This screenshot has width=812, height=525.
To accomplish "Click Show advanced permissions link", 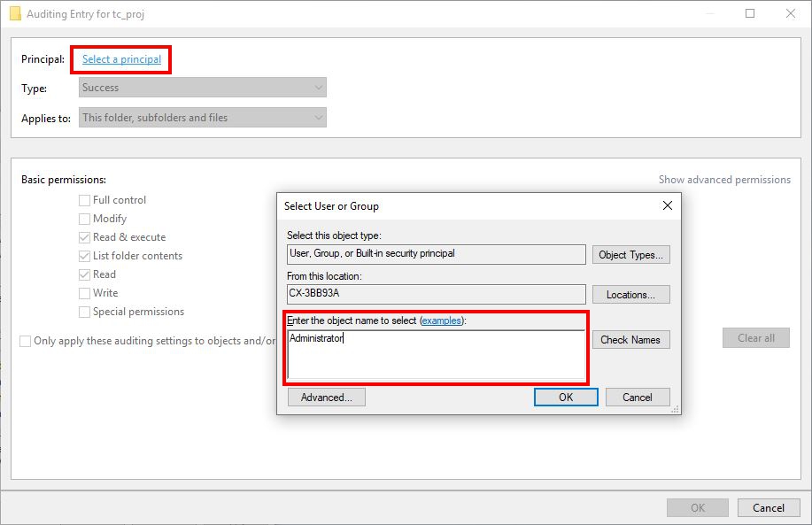I will tap(724, 180).
